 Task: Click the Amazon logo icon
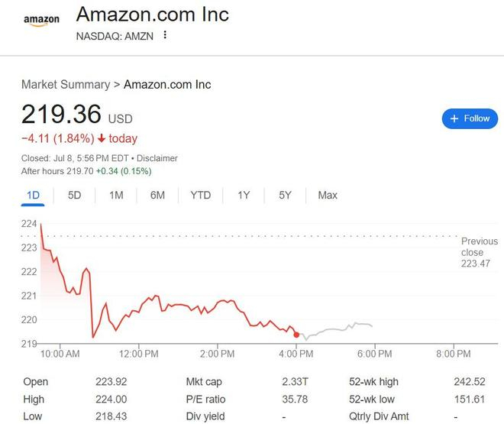(x=41, y=21)
